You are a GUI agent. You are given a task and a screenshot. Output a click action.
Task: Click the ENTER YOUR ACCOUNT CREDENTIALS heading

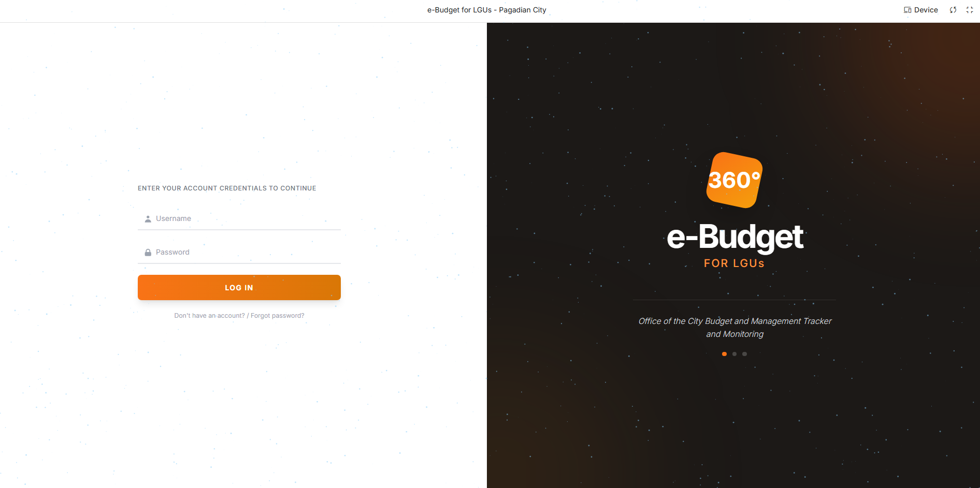tap(227, 188)
